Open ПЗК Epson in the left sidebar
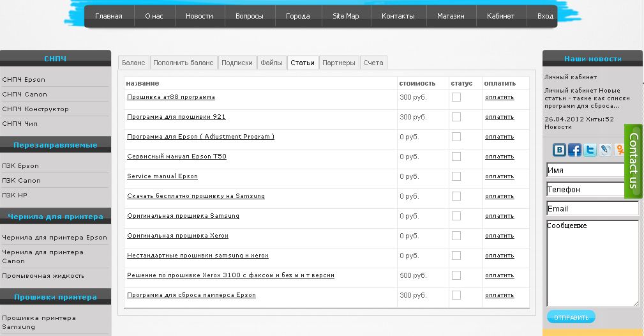Screen dimensions: 644x336 point(20,165)
